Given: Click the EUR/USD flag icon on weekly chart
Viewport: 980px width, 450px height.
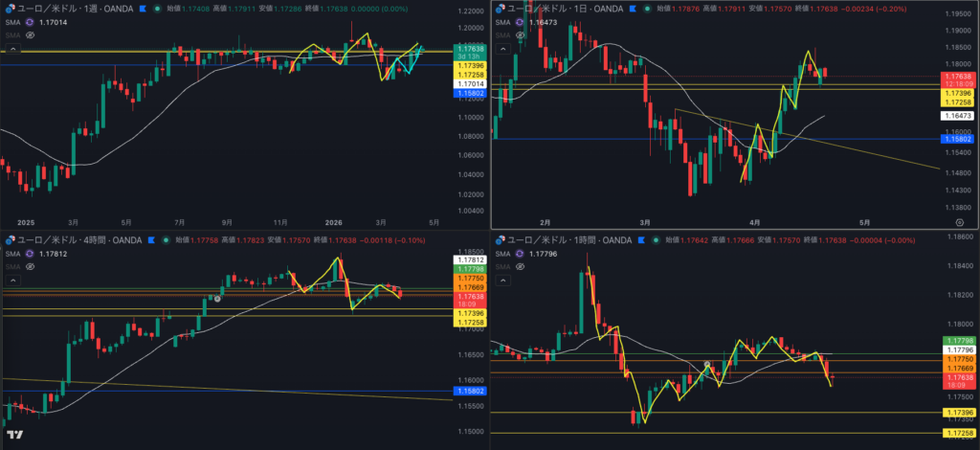Looking at the screenshot, I should point(11,8).
